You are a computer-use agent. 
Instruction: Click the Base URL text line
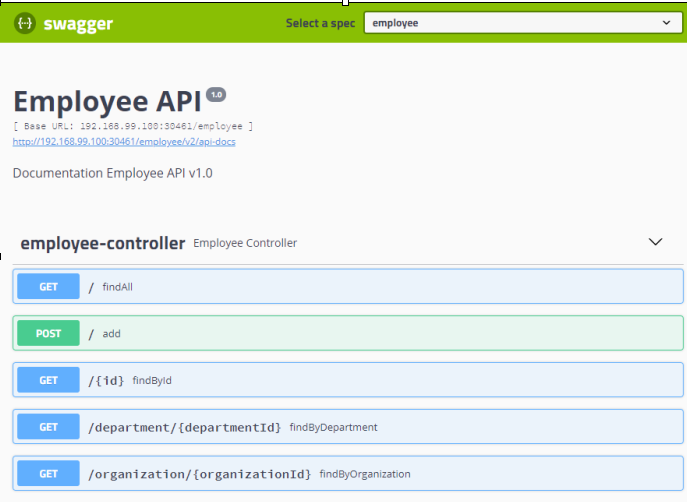coord(133,127)
